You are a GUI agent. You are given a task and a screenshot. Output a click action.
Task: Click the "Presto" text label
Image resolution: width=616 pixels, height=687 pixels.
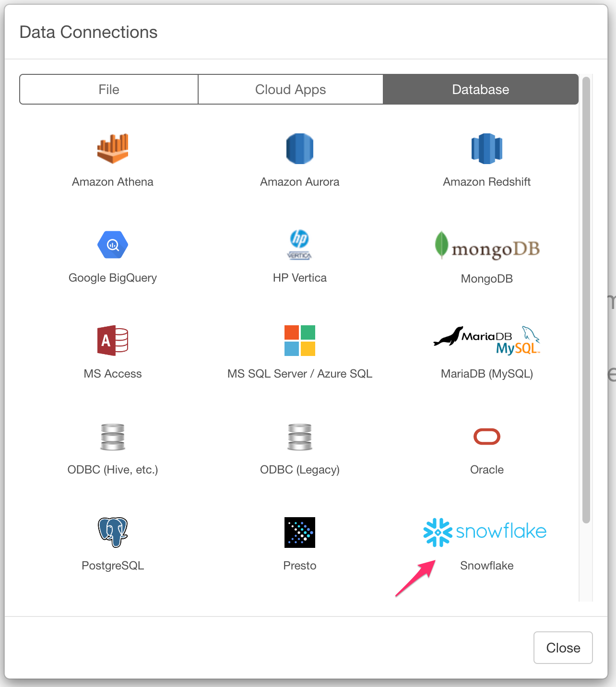click(x=300, y=566)
